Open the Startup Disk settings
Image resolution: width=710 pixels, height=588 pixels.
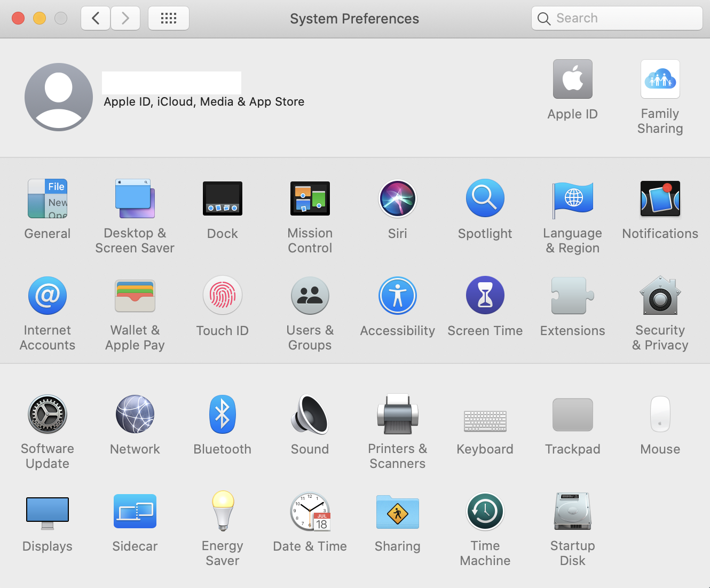[572, 511]
